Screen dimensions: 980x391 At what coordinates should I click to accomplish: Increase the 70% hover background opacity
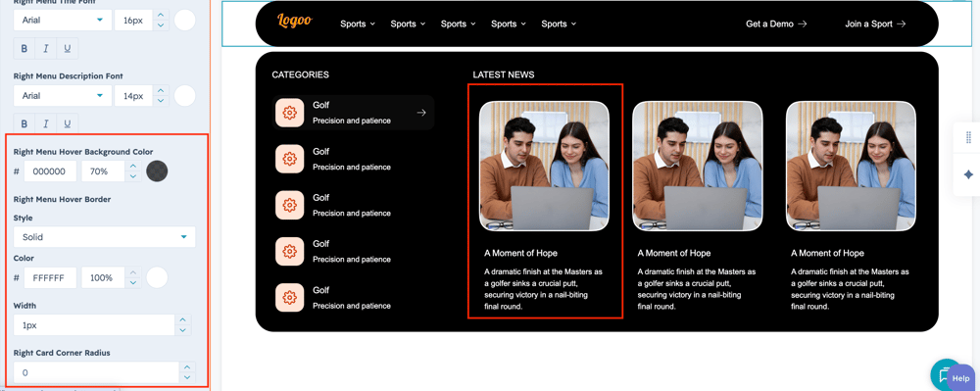[132, 167]
